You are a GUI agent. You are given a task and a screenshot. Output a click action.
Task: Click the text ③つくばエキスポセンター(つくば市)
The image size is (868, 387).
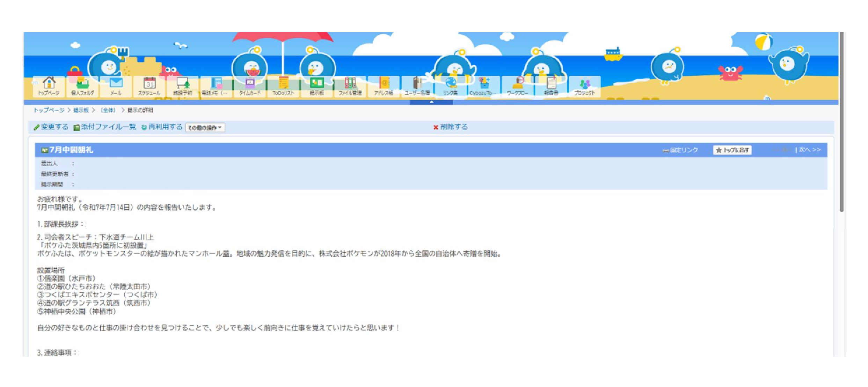click(x=97, y=295)
